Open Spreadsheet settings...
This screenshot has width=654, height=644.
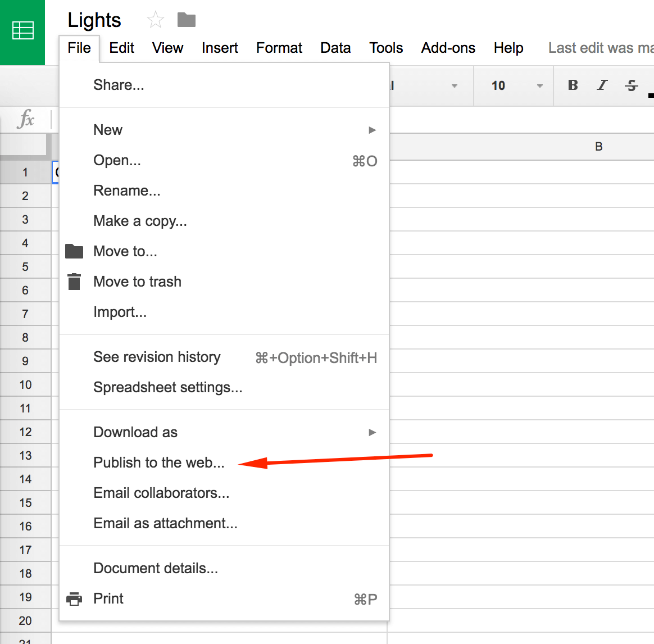224,388
